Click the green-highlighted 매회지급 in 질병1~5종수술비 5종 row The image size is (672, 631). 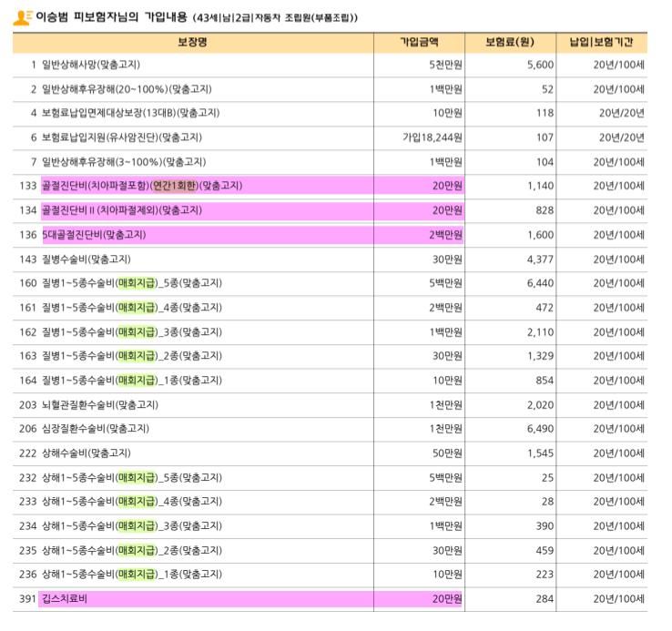(x=137, y=283)
